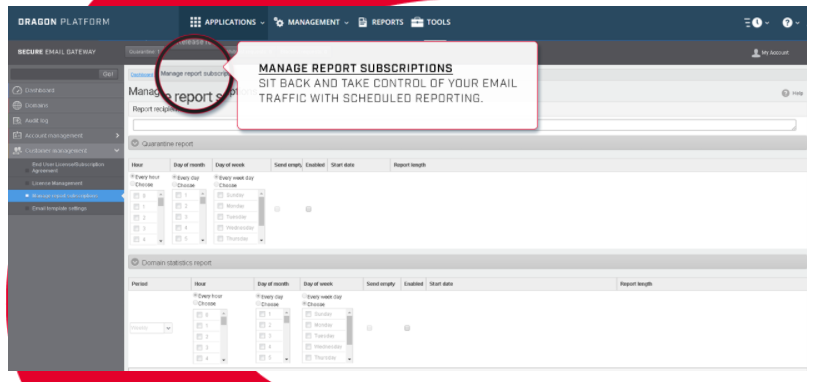Select Every hour in Quarantine report
The image size is (822, 382).
click(x=133, y=177)
